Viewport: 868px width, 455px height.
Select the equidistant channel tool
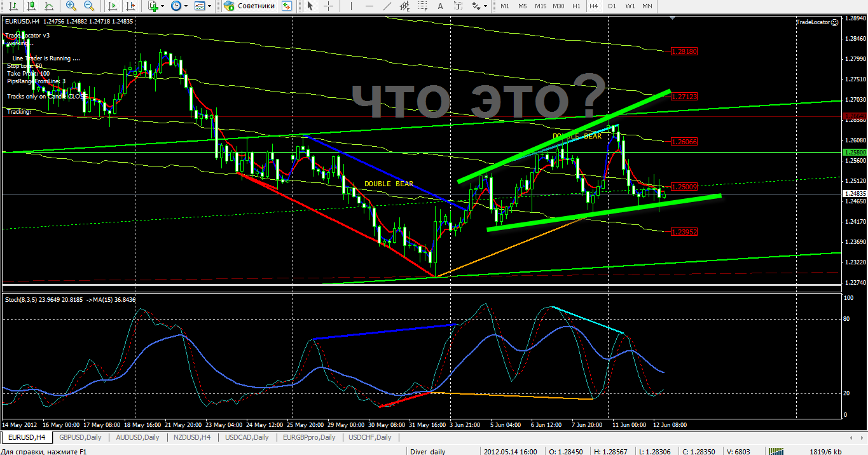click(404, 6)
